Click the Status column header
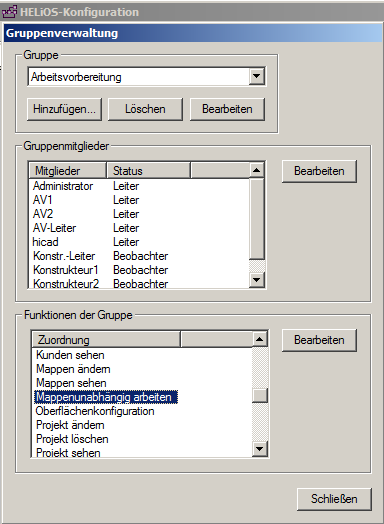This screenshot has height=524, width=384. [x=148, y=171]
